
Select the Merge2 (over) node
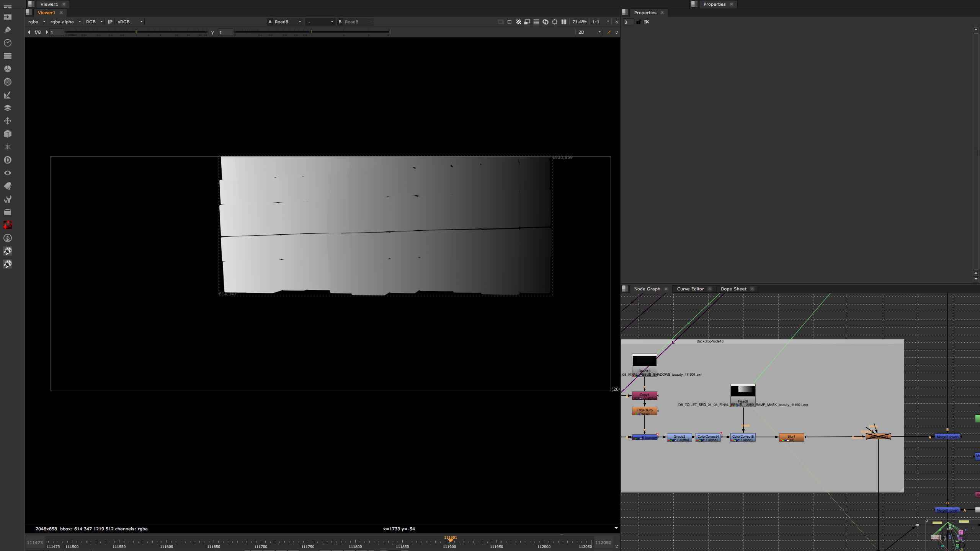(x=947, y=437)
